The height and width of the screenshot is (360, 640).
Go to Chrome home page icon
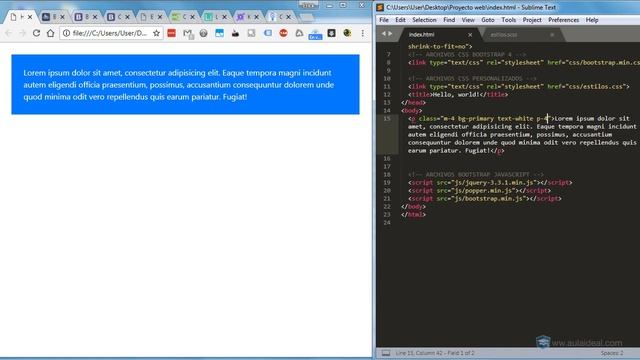pyautogui.click(x=50, y=33)
